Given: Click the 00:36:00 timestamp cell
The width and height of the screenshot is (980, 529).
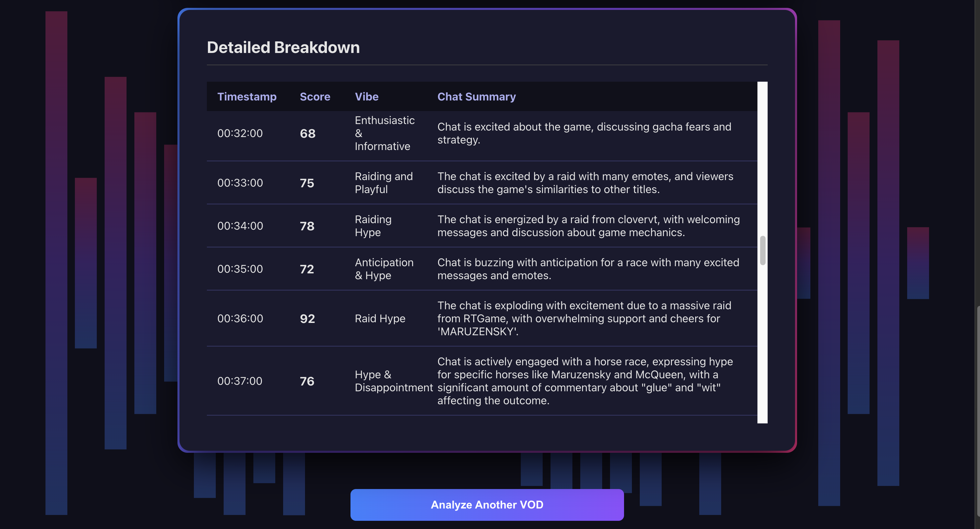Looking at the screenshot, I should [240, 318].
